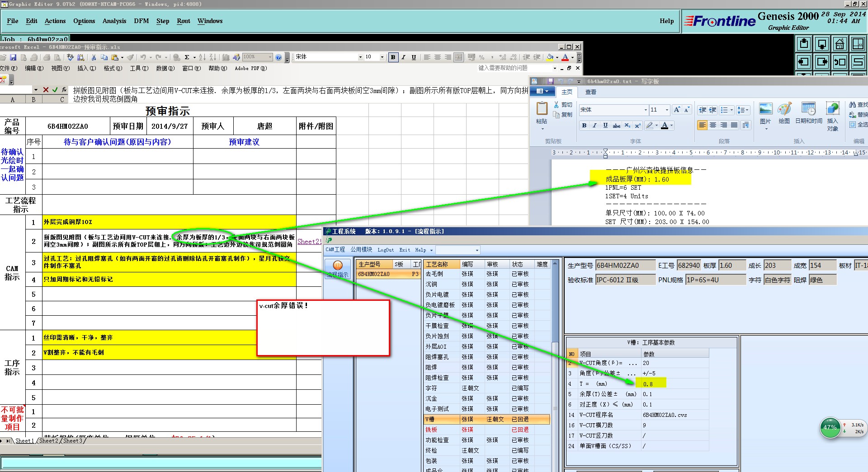Click the sort ascending icon in Excel's toolbar
The height and width of the screenshot is (472, 868).
click(202, 57)
